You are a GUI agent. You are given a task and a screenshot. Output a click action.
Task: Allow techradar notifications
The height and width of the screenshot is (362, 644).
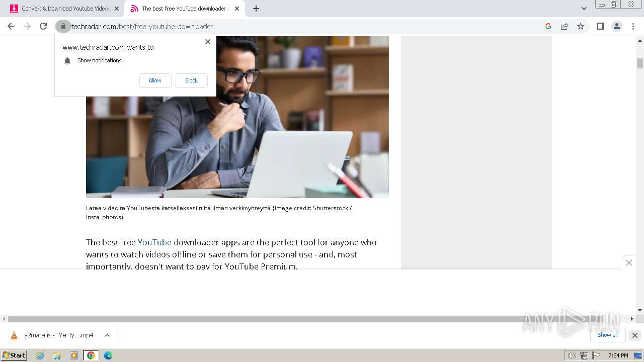155,80
